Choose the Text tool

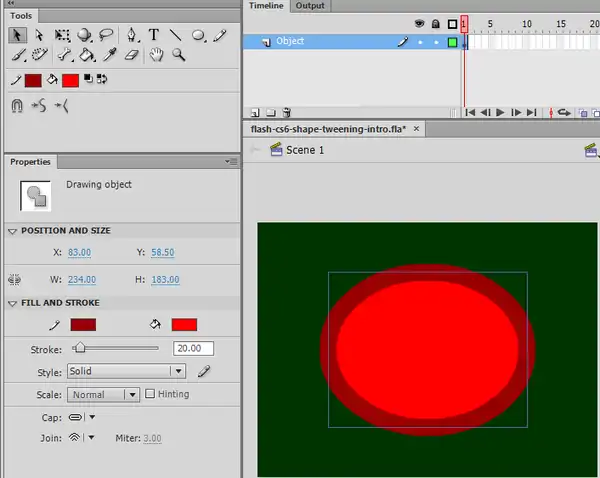pos(155,35)
